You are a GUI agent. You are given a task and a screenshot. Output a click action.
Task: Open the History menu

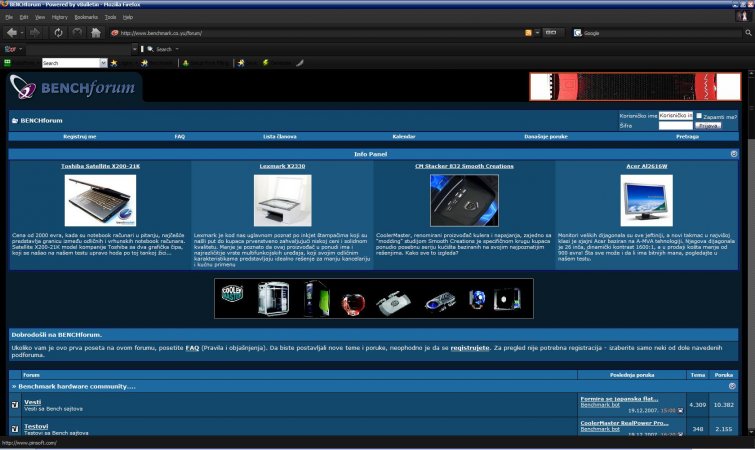coord(60,17)
